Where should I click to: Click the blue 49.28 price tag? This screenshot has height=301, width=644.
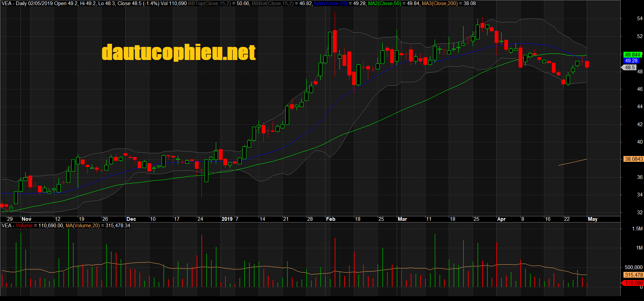(x=631, y=61)
